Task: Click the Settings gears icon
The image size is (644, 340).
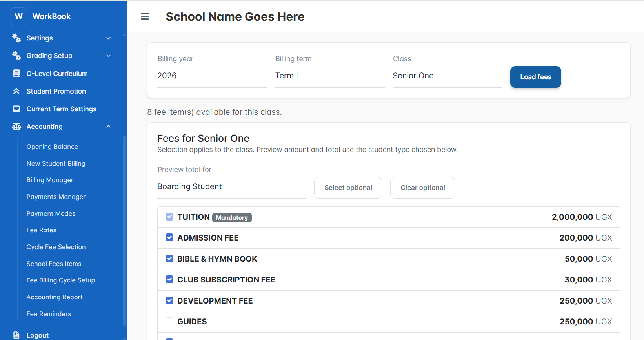Action: pos(16,38)
